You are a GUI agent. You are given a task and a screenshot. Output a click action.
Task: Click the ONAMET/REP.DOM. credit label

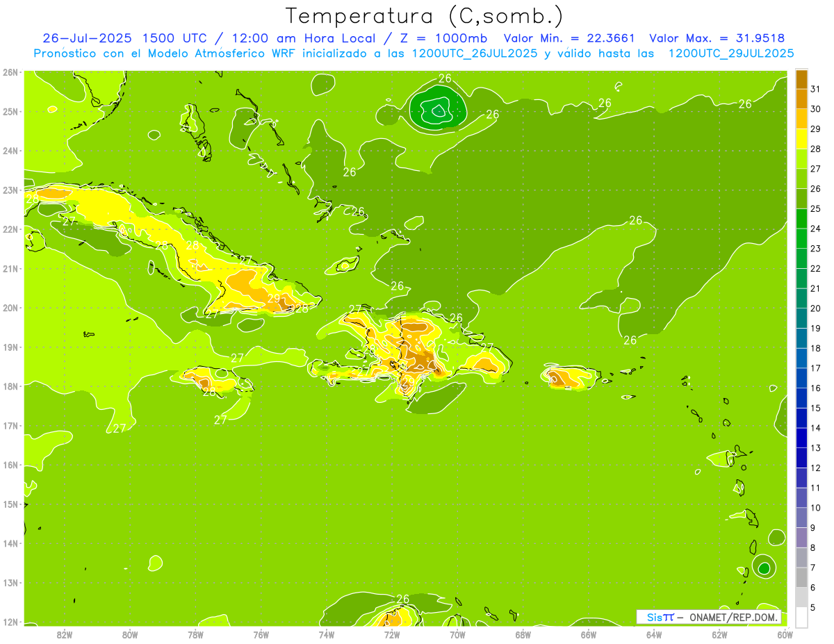coord(733,618)
